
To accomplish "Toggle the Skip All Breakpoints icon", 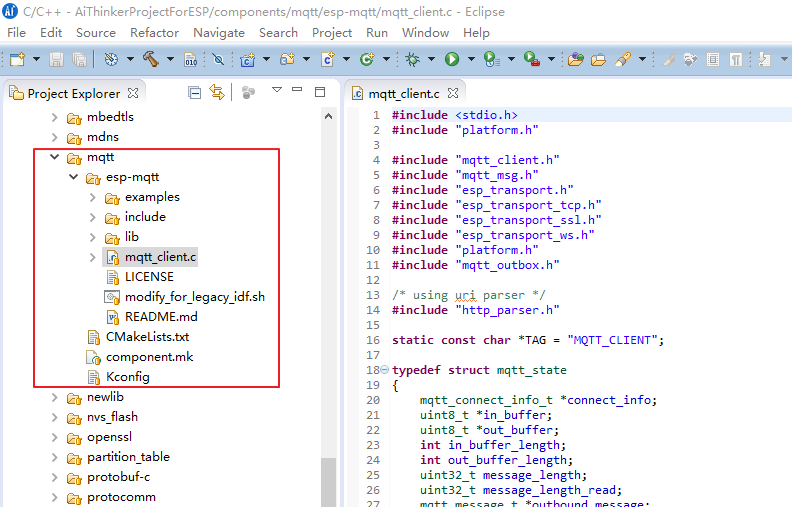I will pyautogui.click(x=218, y=60).
